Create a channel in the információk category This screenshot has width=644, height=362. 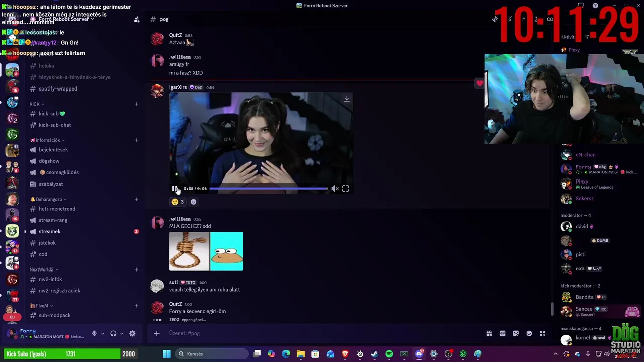[136, 140]
